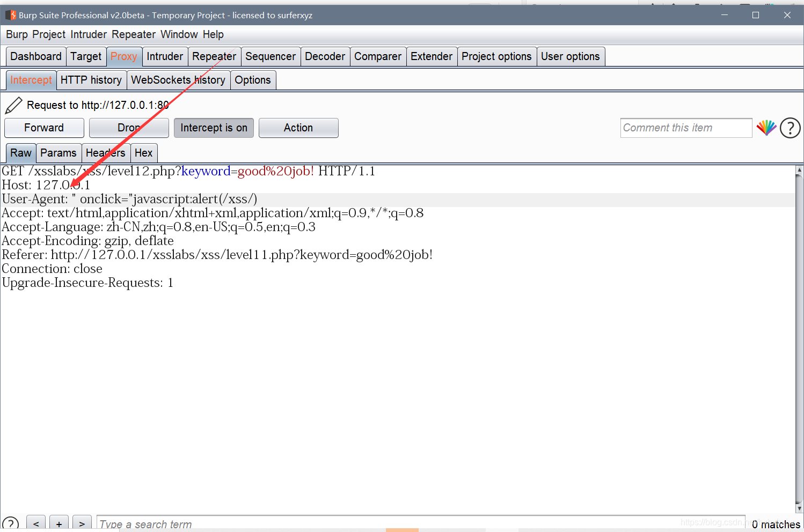The image size is (804, 532).
Task: Open the proxy Options sub-tab
Action: 253,80
